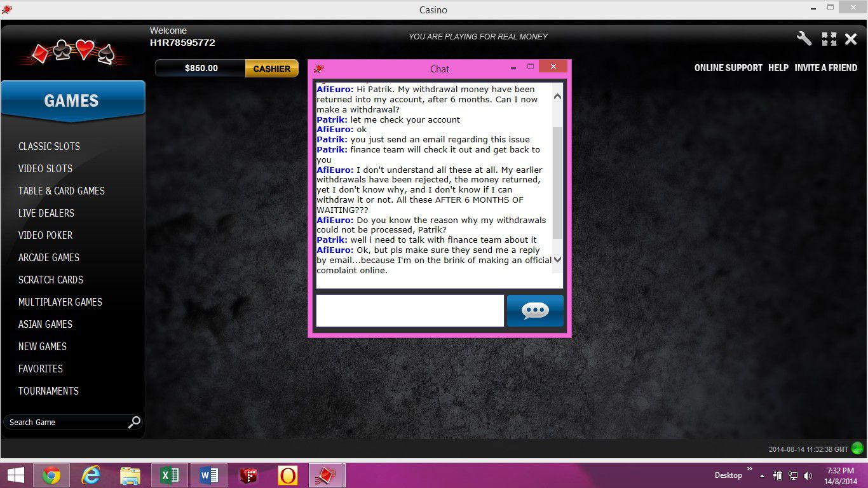The width and height of the screenshot is (868, 488).
Task: Open Tournaments category
Action: pos(48,391)
